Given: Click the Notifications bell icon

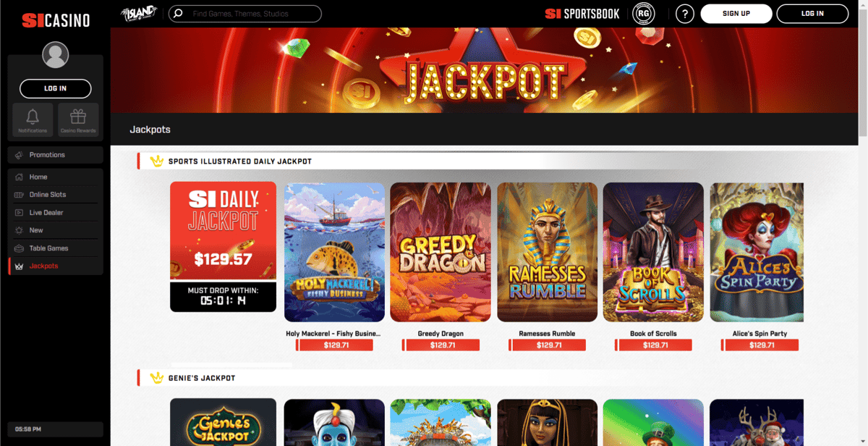Looking at the screenshot, I should pos(33,116).
